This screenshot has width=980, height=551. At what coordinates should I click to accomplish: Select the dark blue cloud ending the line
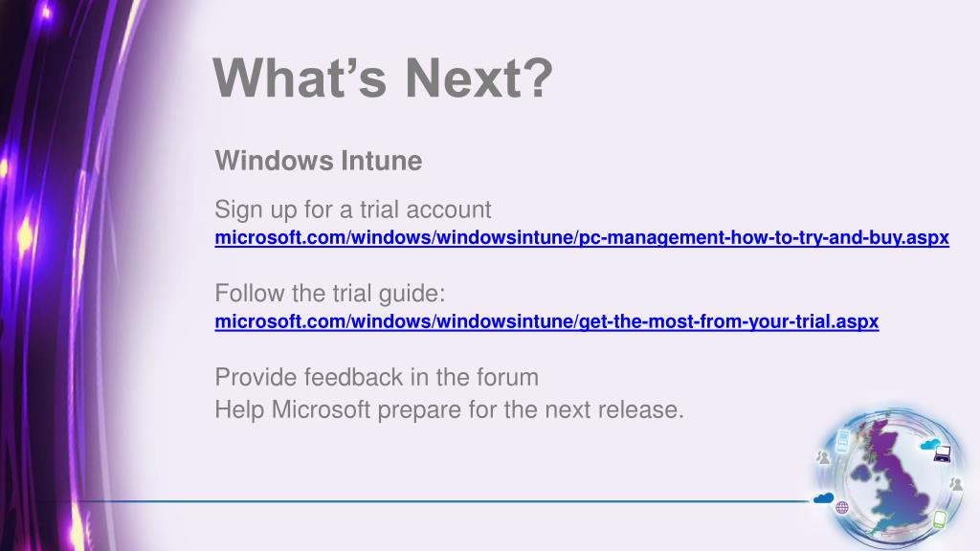pos(824,497)
